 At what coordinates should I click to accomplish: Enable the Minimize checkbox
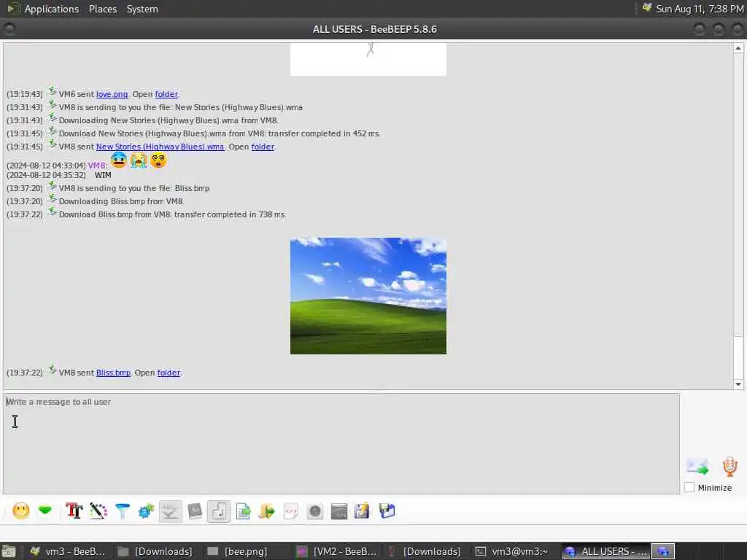click(689, 488)
